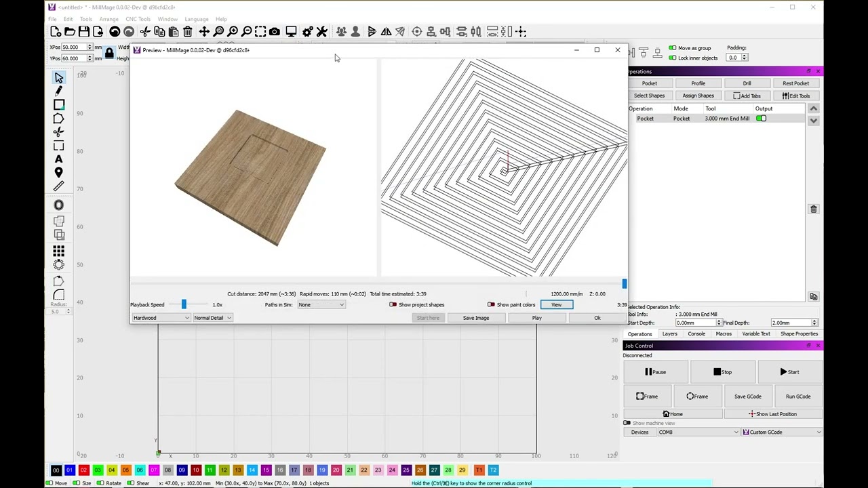Click the Save floppy disk icon

click(84, 32)
